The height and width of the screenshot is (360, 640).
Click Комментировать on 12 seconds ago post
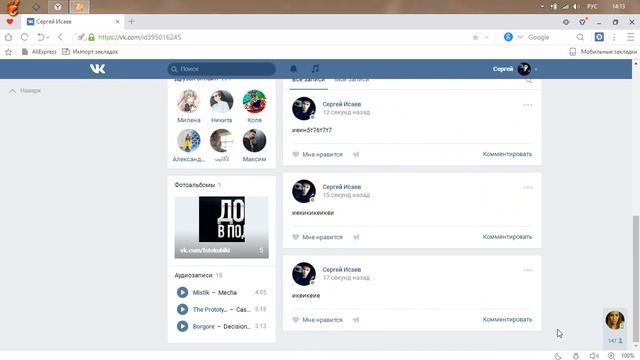pos(507,154)
